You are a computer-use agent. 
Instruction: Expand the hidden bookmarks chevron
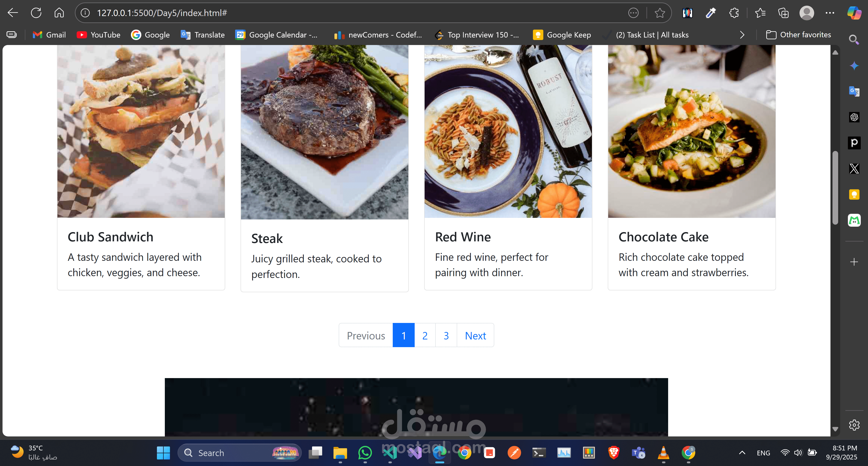pyautogui.click(x=742, y=35)
